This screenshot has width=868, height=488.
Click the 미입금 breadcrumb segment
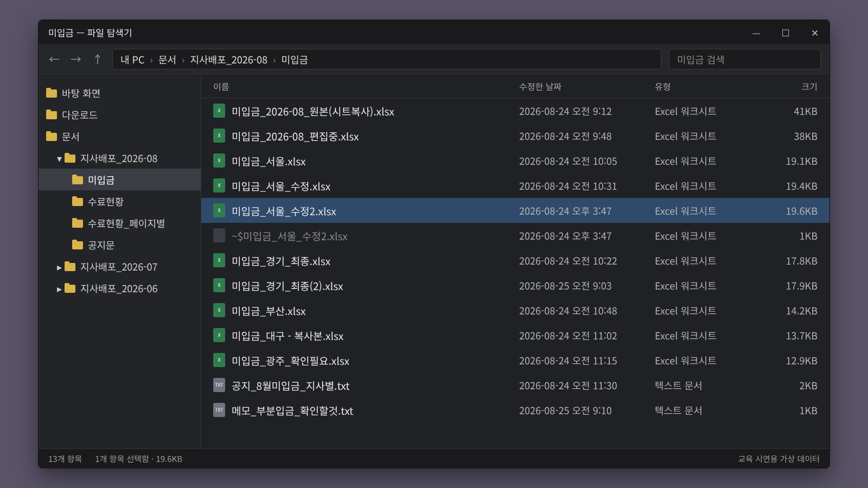(x=295, y=60)
